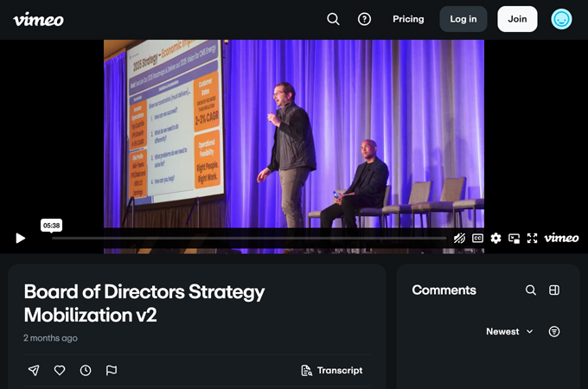Click the Log in button
The height and width of the screenshot is (389, 588).
(463, 19)
